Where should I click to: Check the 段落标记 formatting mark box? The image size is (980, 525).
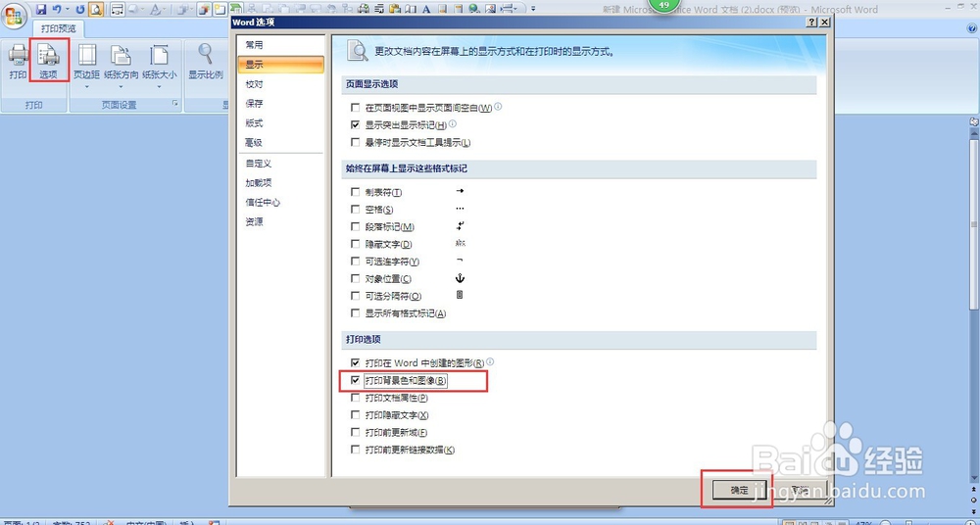[355, 227]
